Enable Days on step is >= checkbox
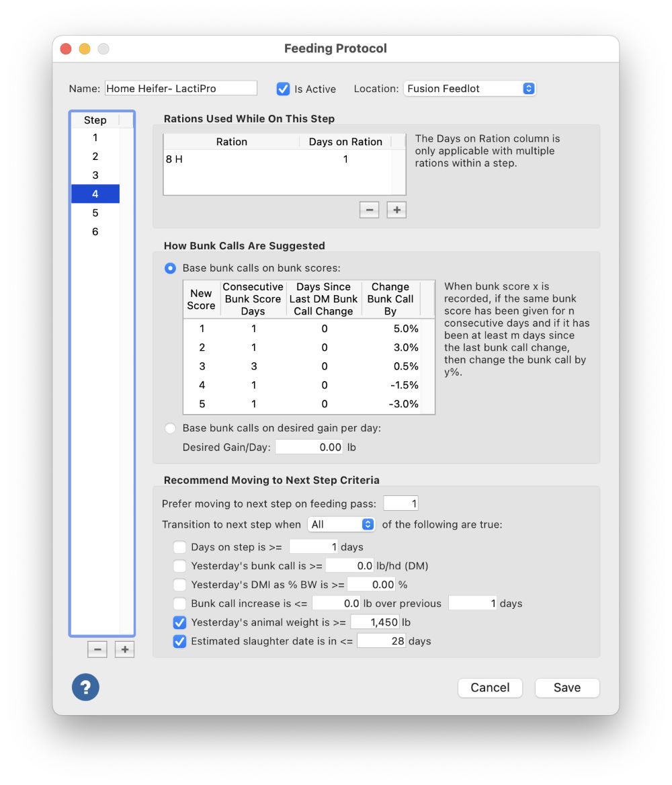Image resolution: width=672 pixels, height=785 pixels. coord(179,546)
